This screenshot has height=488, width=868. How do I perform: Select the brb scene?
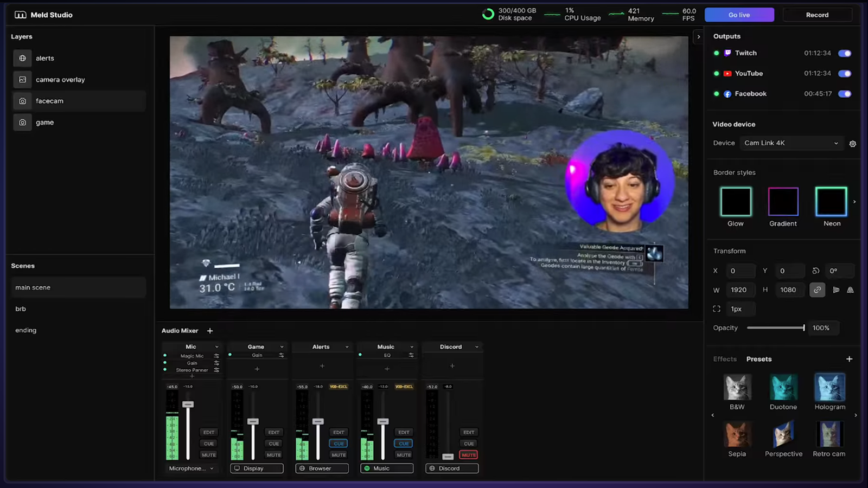[21, 309]
